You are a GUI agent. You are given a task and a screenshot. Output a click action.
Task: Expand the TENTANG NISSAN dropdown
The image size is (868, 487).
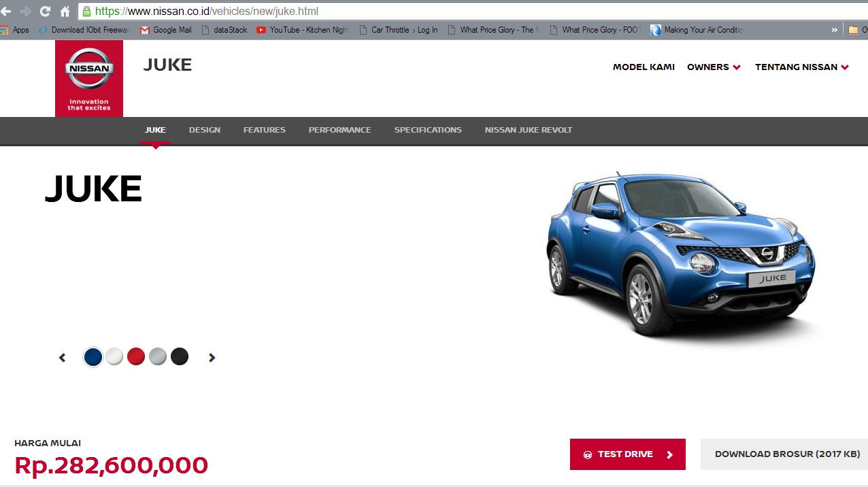pyautogui.click(x=802, y=67)
